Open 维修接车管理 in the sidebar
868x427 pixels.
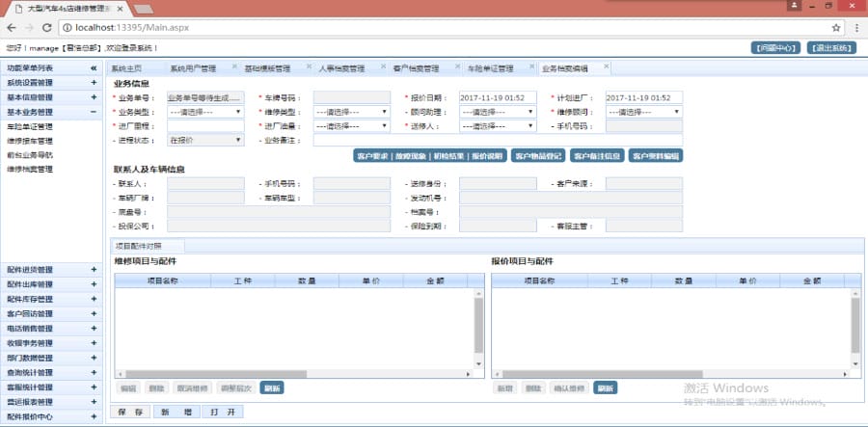pos(30,141)
